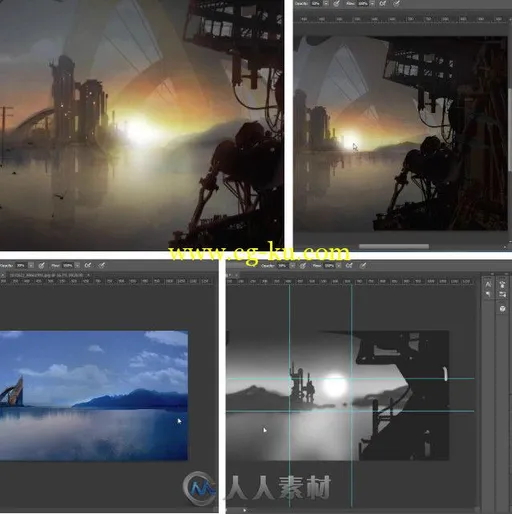Image resolution: width=512 pixels, height=514 pixels.
Task: Open second-row right panel icon in bottom-right window
Action: click(x=502, y=294)
